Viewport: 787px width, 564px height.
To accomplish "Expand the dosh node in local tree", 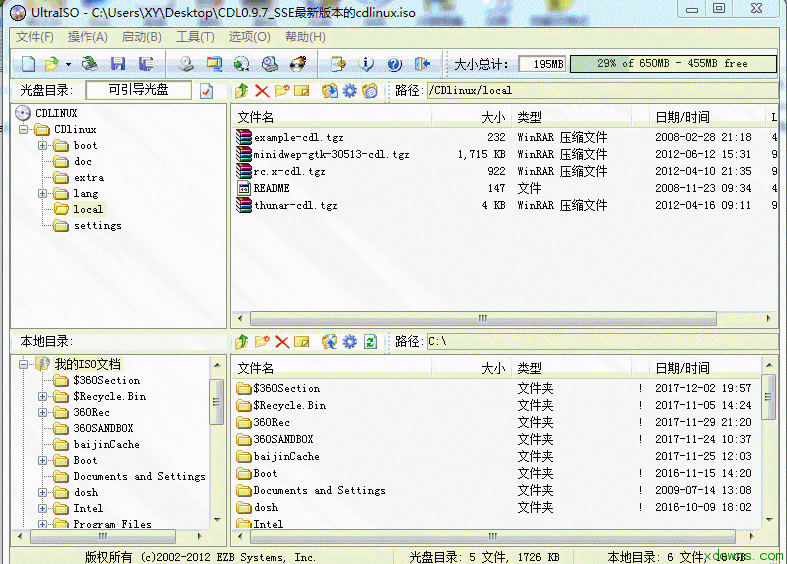I will coord(43,493).
